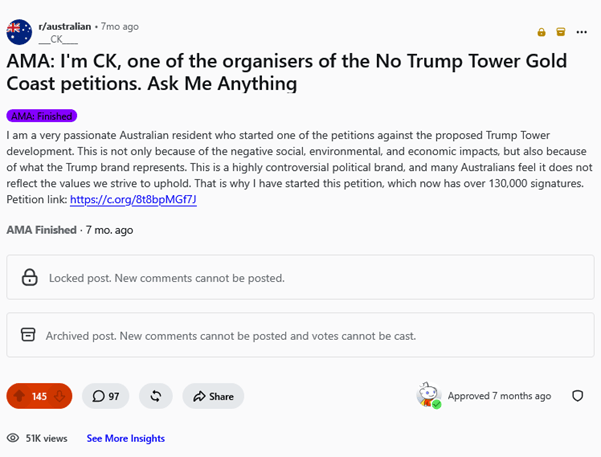The image size is (601, 457).
Task: Upvote the post
Action: (x=20, y=396)
